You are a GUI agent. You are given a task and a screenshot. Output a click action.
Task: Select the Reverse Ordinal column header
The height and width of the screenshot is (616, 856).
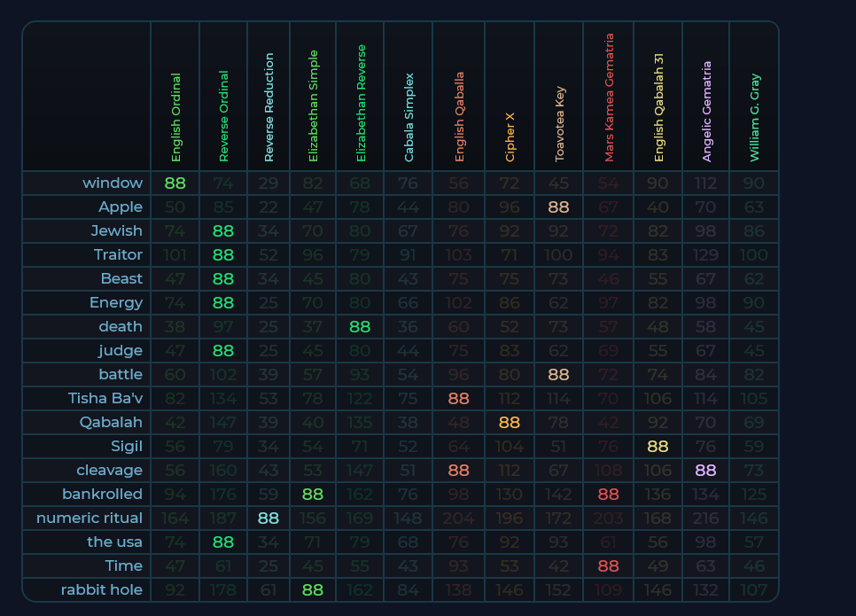tap(224, 118)
